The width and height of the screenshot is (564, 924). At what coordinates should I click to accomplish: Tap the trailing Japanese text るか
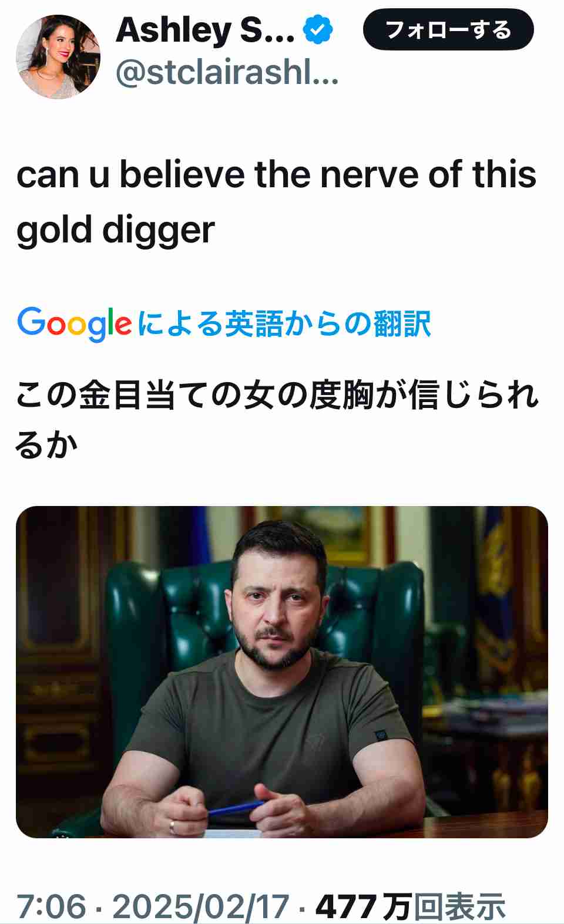46,444
